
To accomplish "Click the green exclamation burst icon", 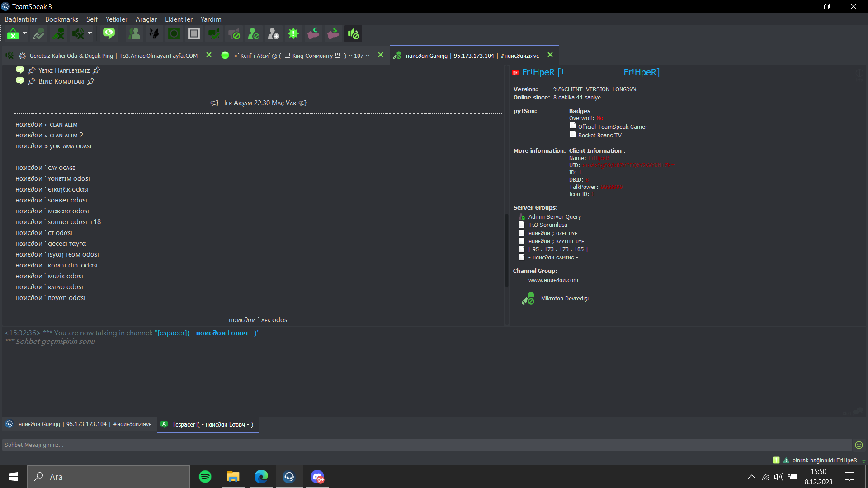I will [293, 34].
